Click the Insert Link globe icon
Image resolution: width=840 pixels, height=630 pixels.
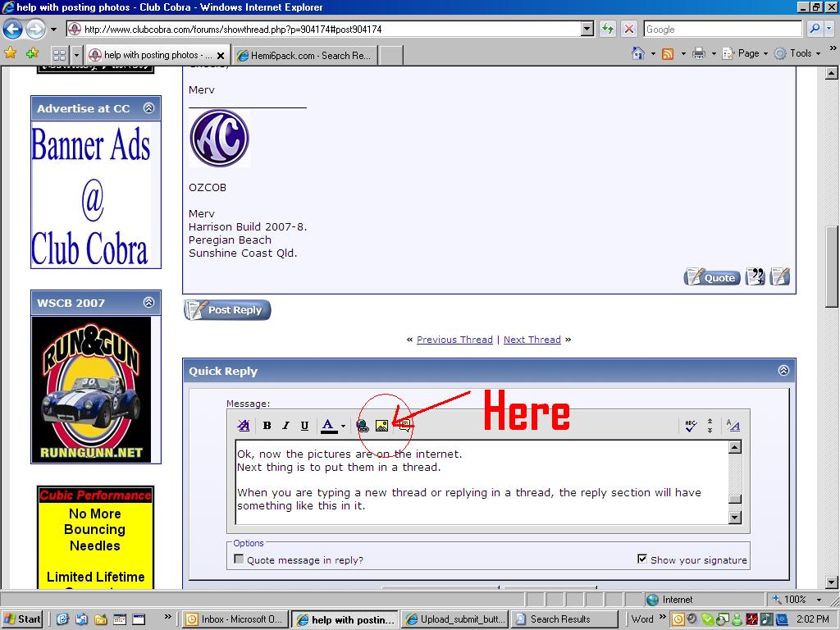click(x=363, y=426)
